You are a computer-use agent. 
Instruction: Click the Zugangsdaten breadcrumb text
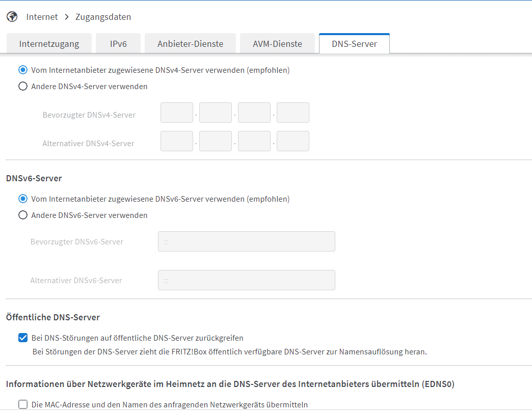[103, 17]
